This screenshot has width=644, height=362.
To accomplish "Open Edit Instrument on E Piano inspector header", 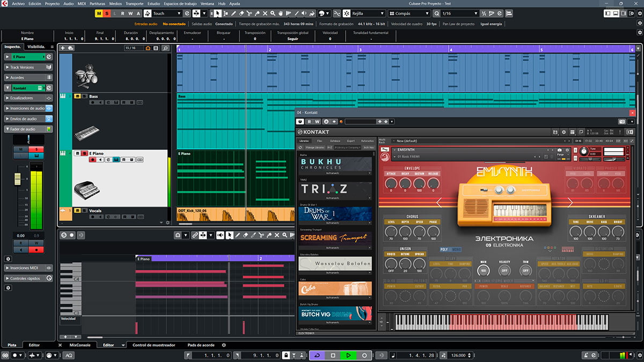I will [x=49, y=57].
